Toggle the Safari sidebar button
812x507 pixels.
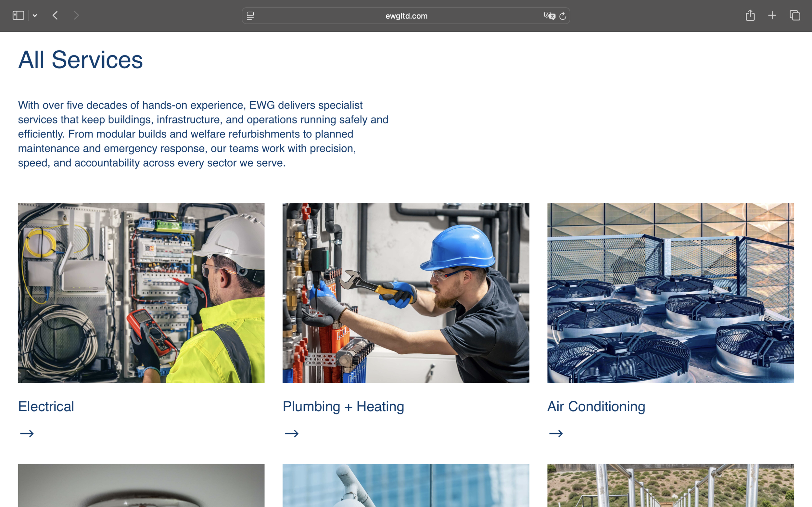18,15
